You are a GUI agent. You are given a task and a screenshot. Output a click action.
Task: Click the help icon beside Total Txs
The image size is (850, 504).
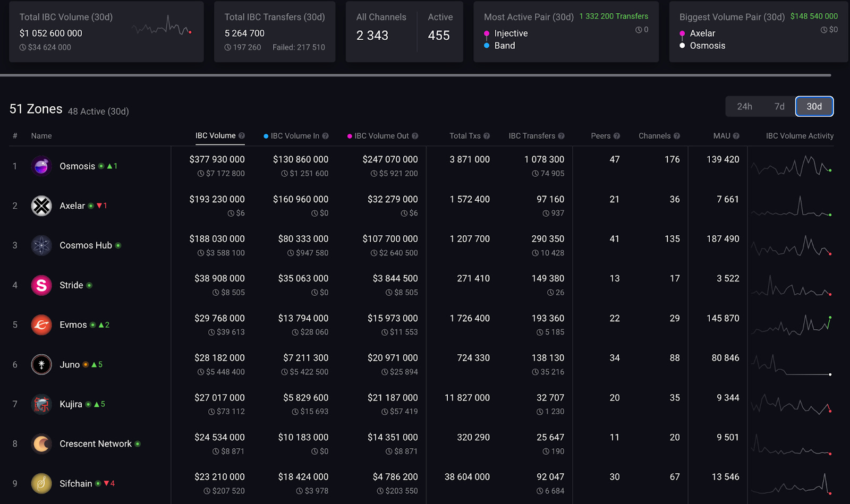[x=487, y=136]
